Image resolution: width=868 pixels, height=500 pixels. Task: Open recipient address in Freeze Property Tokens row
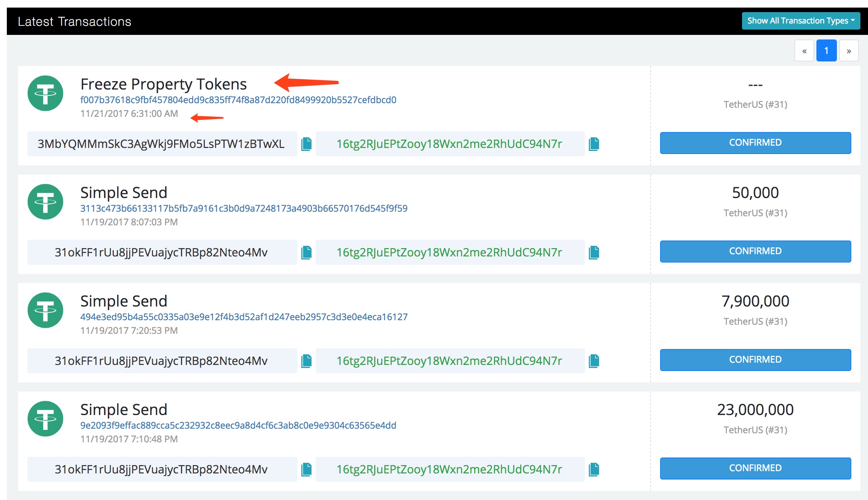(x=449, y=144)
